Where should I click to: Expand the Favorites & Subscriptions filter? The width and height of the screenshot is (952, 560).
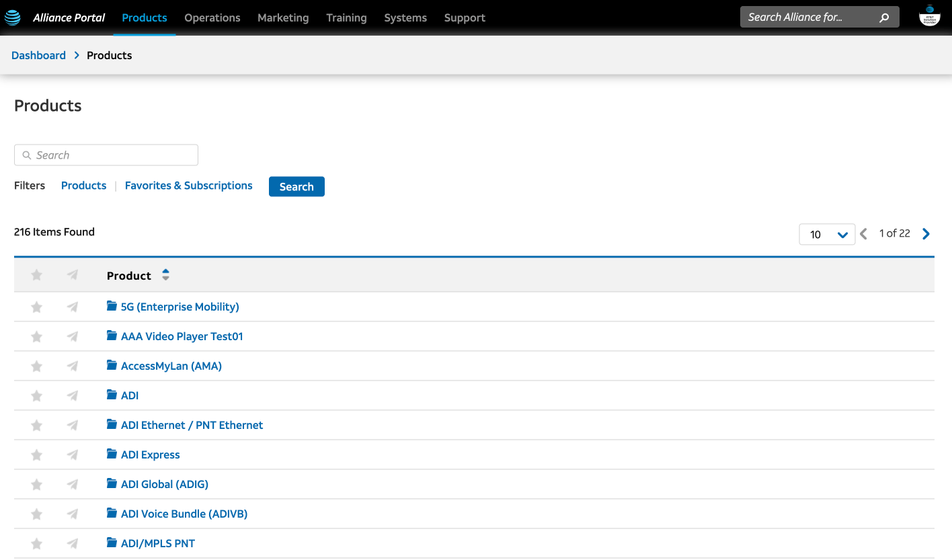click(x=189, y=186)
